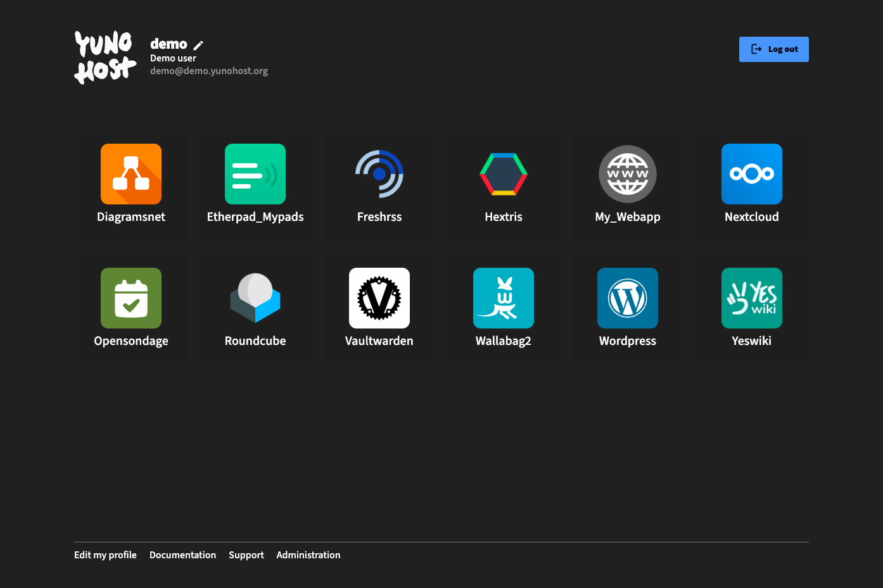Click the demo@demo.yunohost.org email text
The height and width of the screenshot is (588, 883).
click(x=209, y=71)
